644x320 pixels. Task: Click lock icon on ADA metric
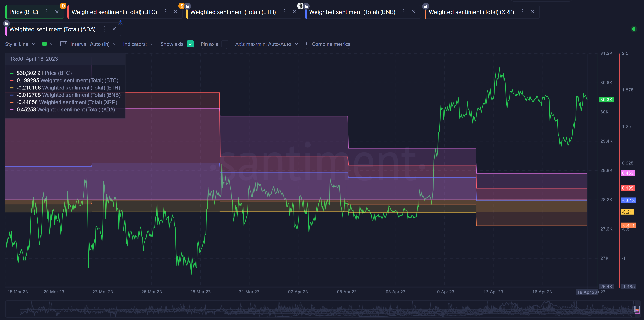pos(7,24)
